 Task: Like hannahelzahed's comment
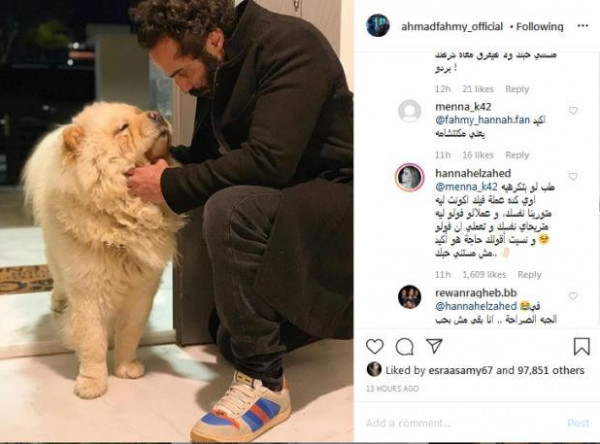point(573,177)
